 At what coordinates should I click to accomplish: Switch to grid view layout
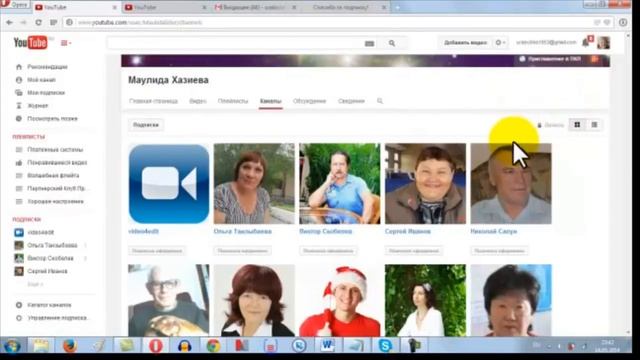[x=577, y=125]
